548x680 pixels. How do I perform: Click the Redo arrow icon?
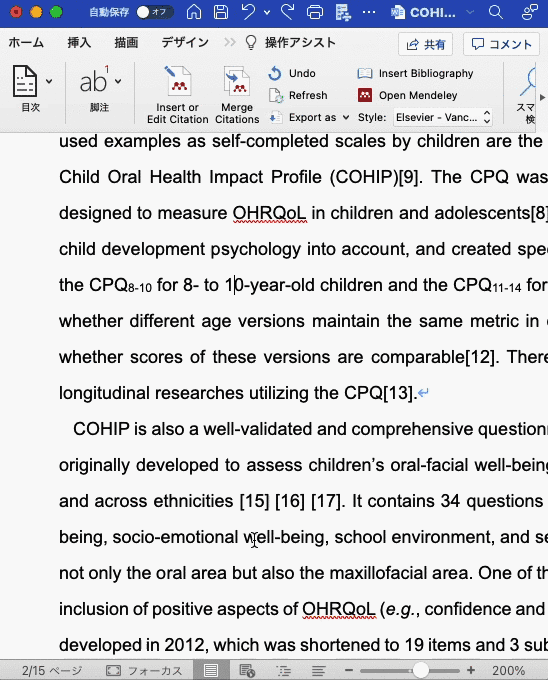[287, 12]
